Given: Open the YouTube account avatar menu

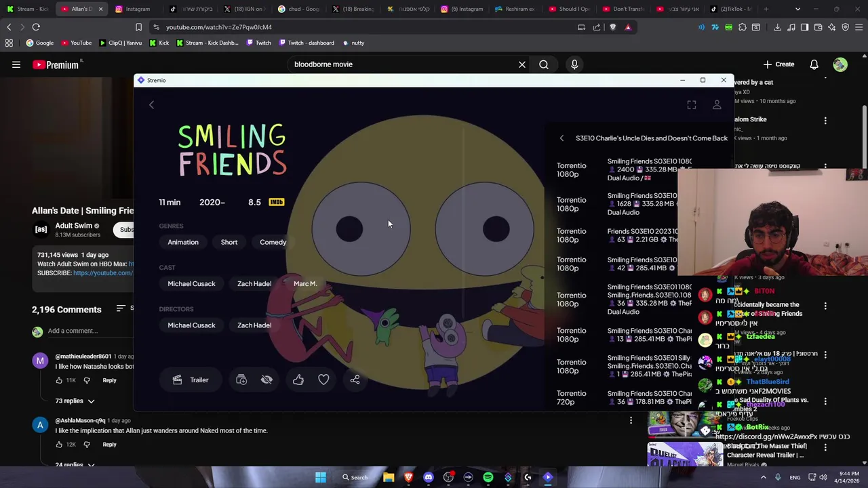Looking at the screenshot, I should (x=840, y=64).
